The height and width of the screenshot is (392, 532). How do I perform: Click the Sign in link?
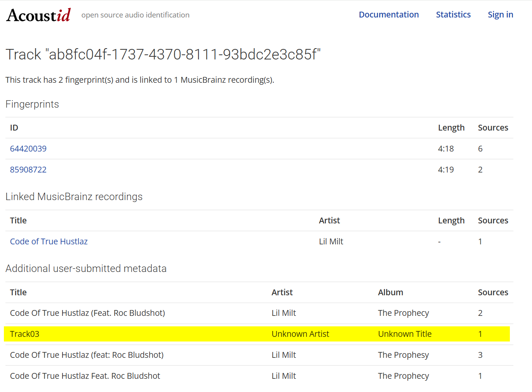[x=500, y=15]
